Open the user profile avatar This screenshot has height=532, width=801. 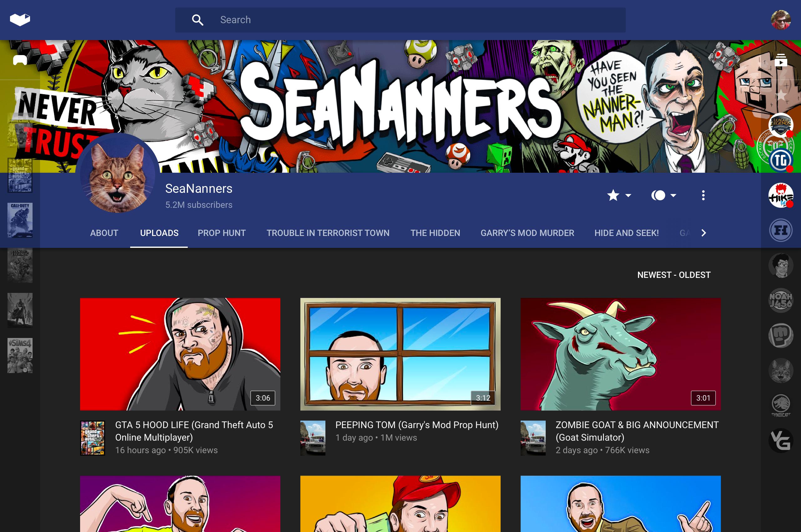[x=781, y=20]
